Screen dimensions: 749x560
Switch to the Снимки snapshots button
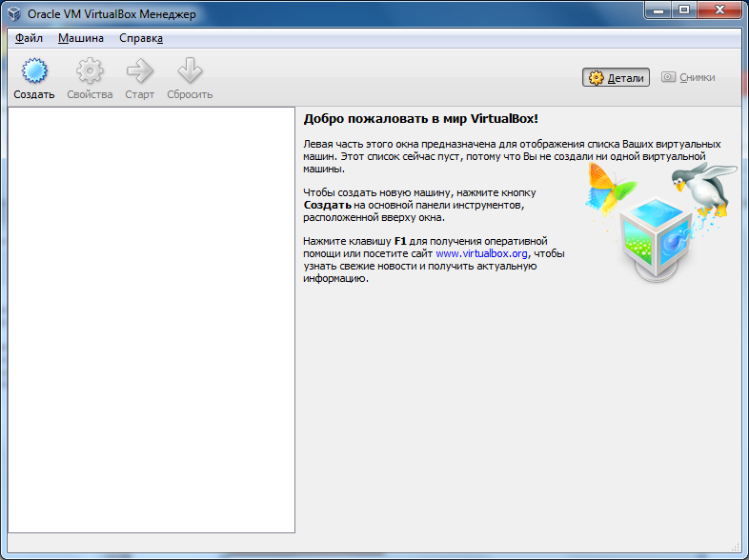click(688, 77)
